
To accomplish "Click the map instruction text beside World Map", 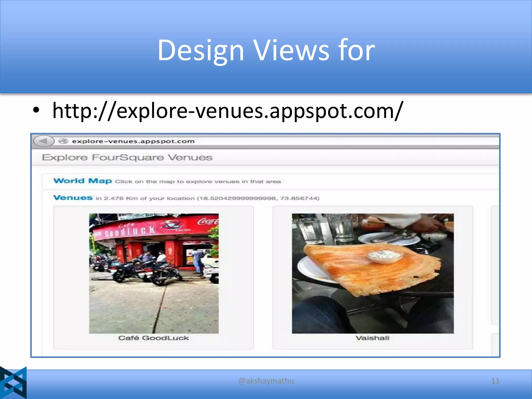I will [x=198, y=182].
